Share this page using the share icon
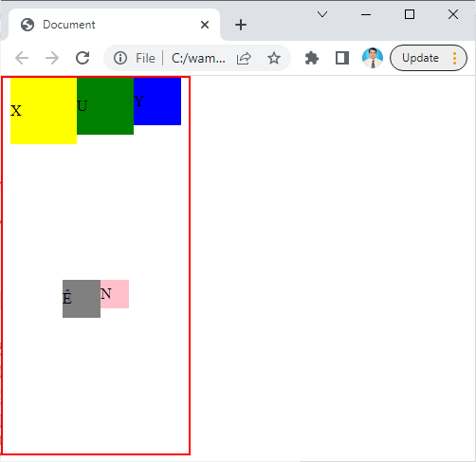The image size is (476, 462). [244, 58]
